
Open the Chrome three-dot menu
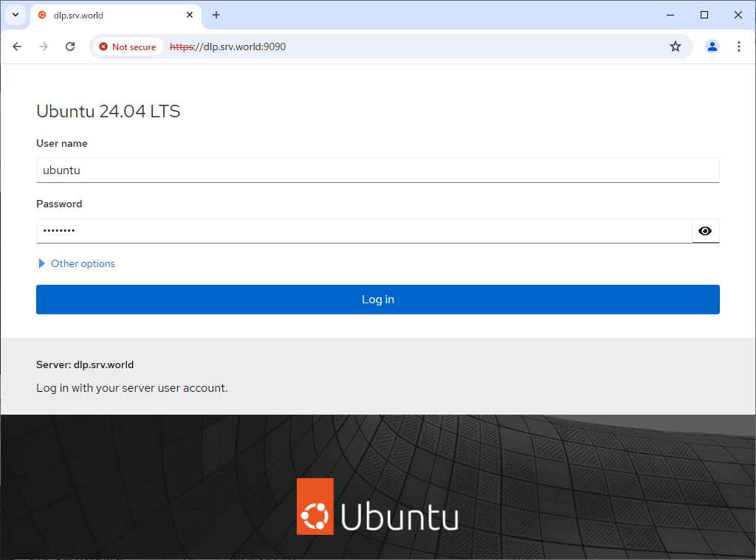738,46
